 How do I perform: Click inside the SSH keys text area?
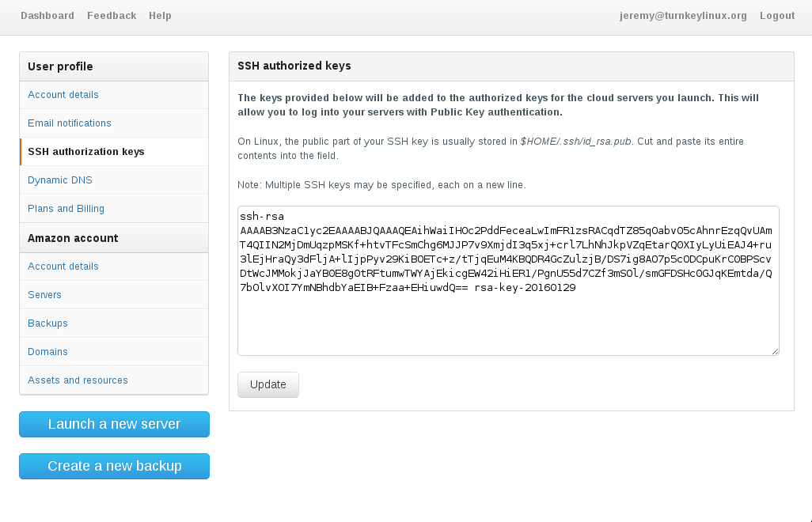coord(508,324)
